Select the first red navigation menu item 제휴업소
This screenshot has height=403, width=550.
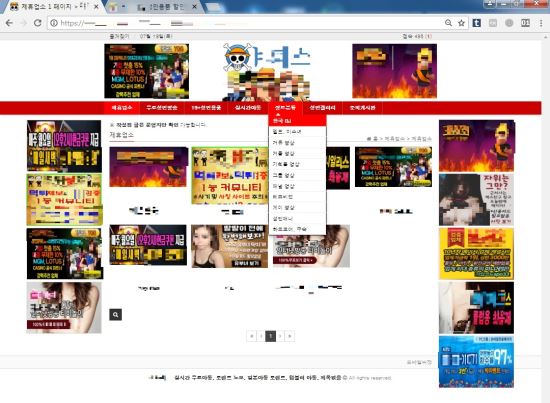[122, 108]
